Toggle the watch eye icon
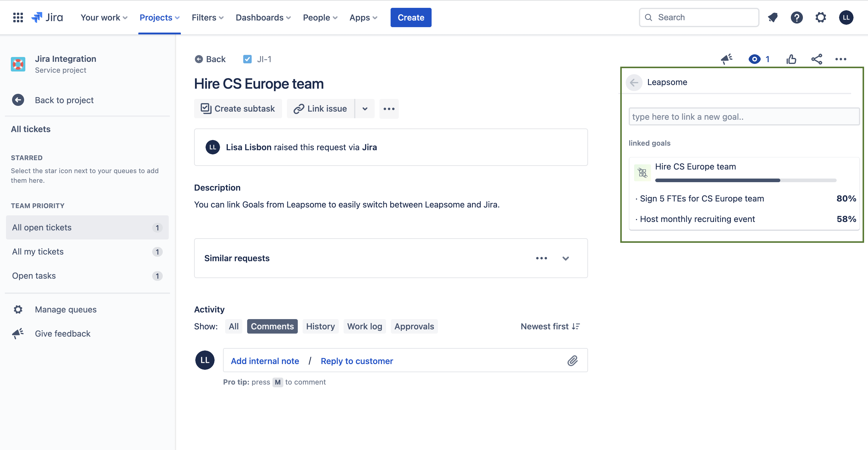Screen dimensions: 868x450 [x=754, y=59]
